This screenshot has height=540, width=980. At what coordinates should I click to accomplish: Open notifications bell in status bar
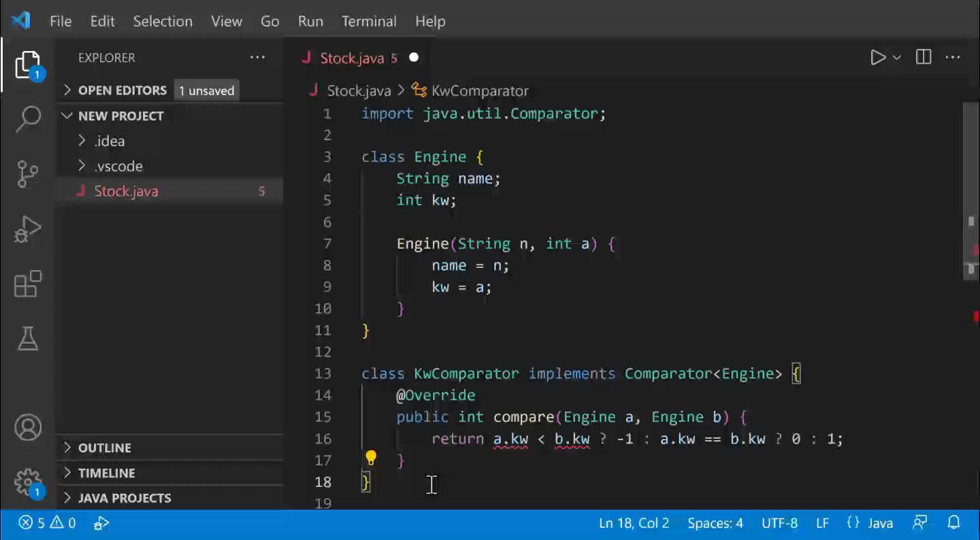pos(954,523)
